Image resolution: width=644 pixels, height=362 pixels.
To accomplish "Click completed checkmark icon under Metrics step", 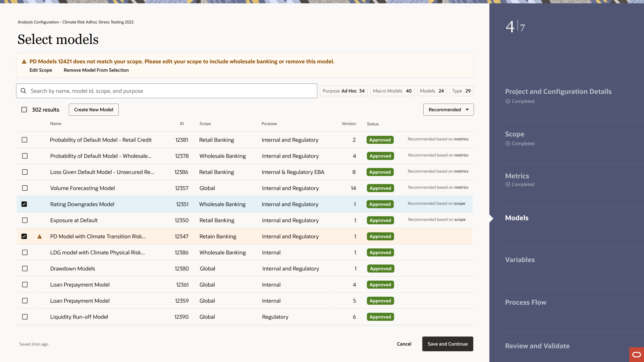I will point(508,184).
